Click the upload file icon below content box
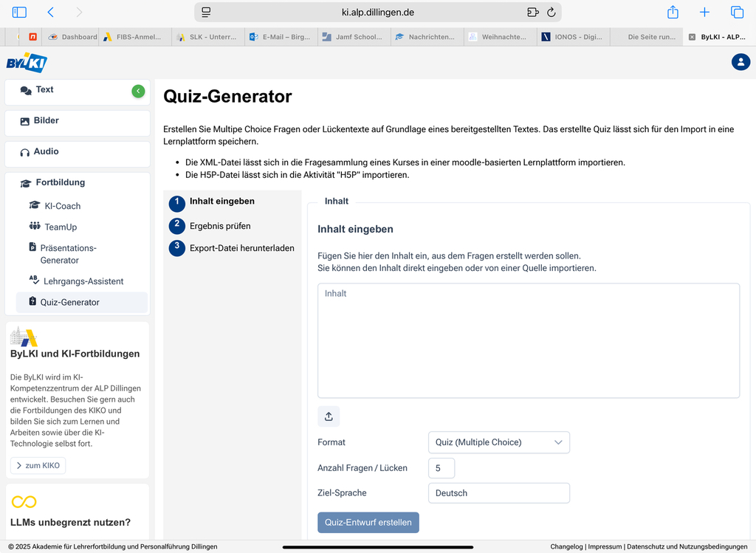756x553 pixels. pyautogui.click(x=329, y=416)
